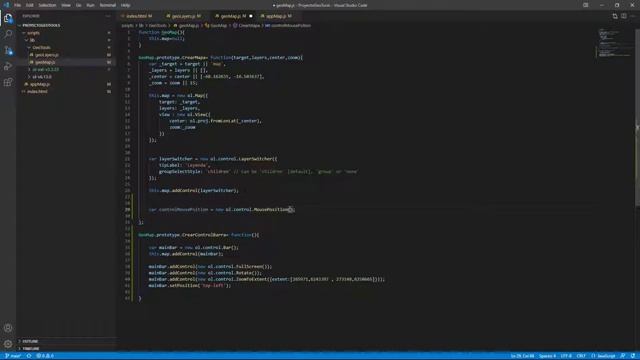The height and width of the screenshot is (360, 640).
Task: Change Spaces indentation in status bar
Action: (547, 356)
